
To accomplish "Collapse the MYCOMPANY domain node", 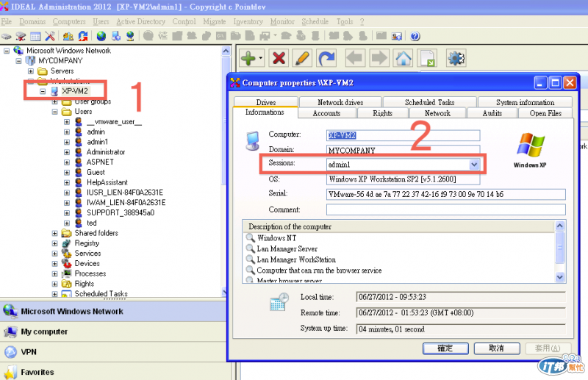I will point(19,61).
